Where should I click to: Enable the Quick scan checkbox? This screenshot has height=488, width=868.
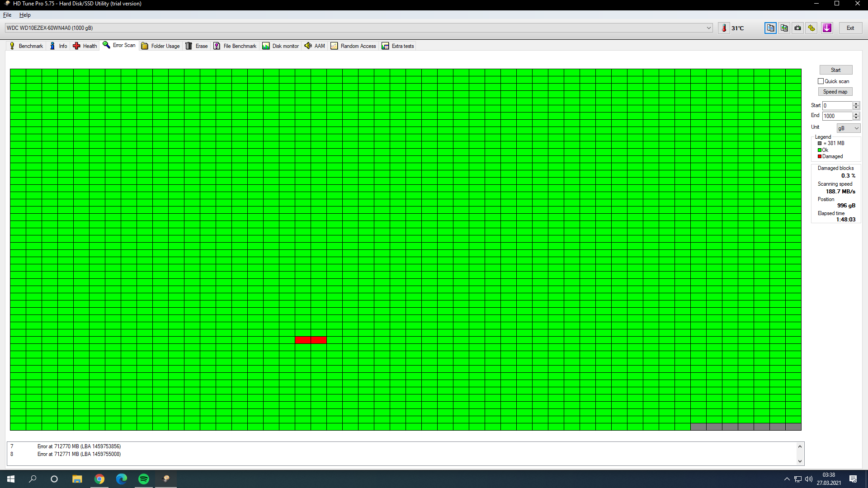coord(821,81)
